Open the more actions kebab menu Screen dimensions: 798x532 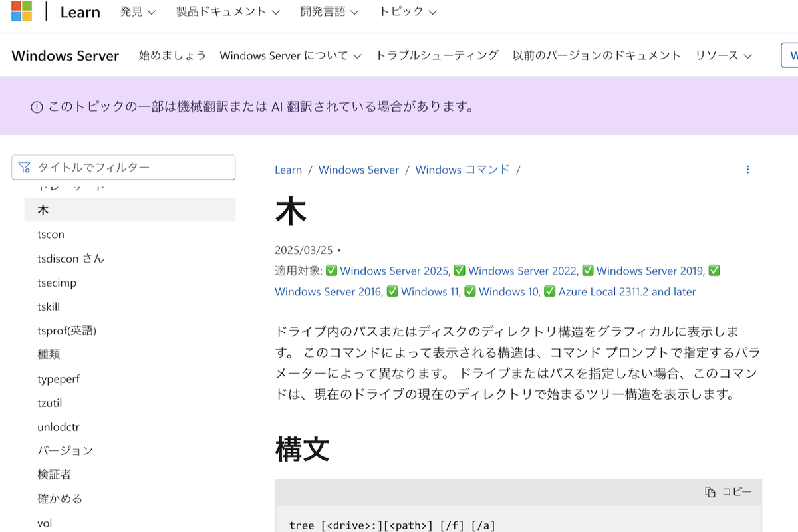[x=747, y=169]
